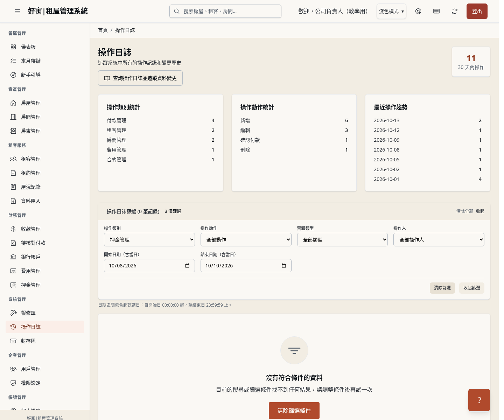Viewport: 504px width, 420px height.
Task: Click 清除全部 link in filter header
Action: coord(465,211)
